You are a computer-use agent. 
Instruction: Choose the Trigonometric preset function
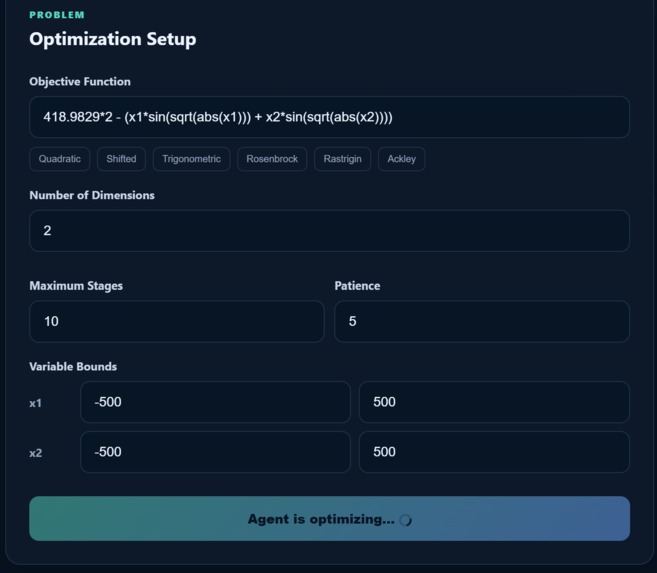[x=191, y=159]
